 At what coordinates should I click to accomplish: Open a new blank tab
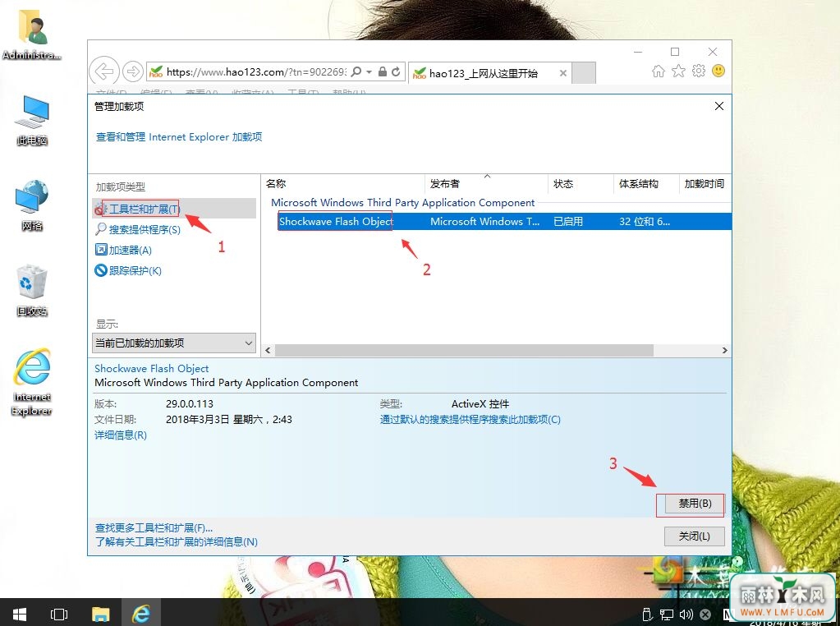(x=583, y=73)
